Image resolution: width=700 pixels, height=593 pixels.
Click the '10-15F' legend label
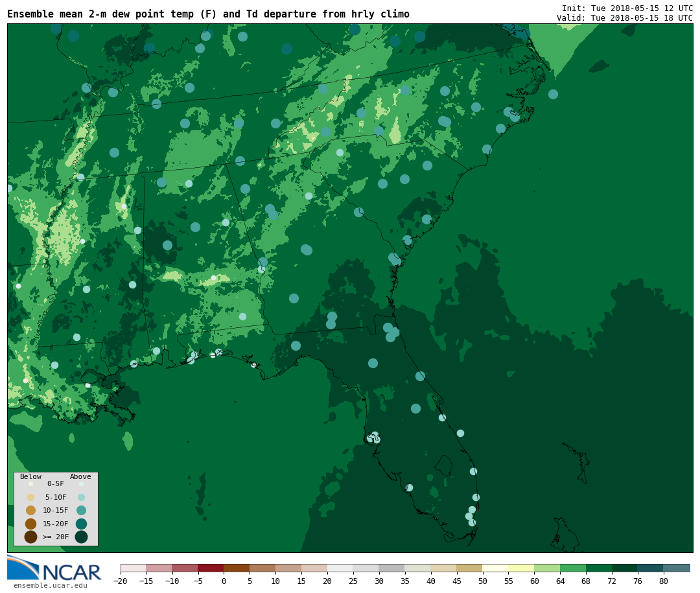[56, 510]
